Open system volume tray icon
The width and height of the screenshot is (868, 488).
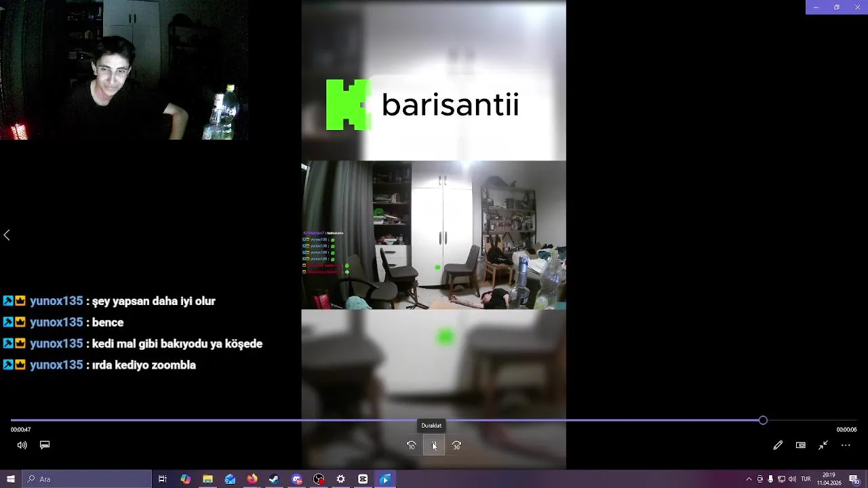pos(792,479)
